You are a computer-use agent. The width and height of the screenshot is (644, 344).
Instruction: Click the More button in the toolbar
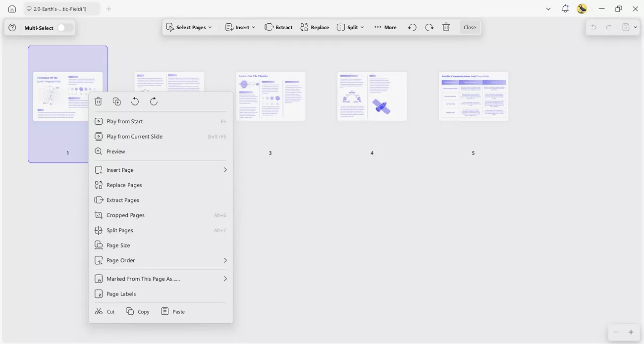(385, 27)
